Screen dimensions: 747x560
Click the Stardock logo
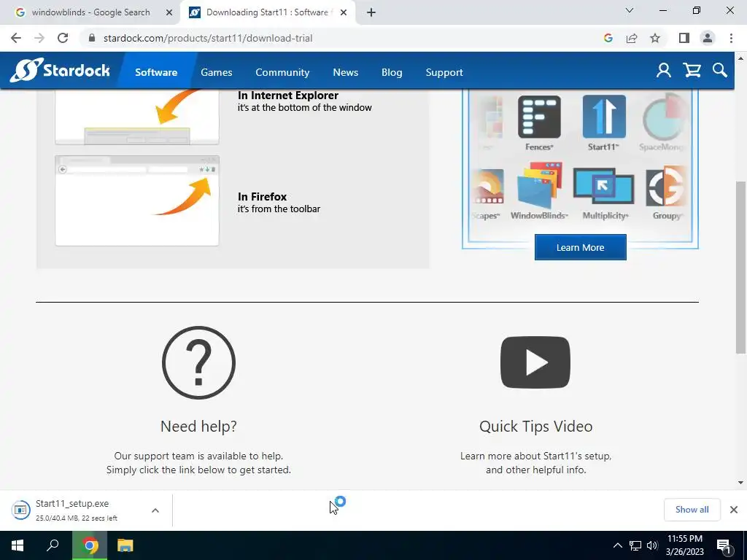(x=60, y=71)
